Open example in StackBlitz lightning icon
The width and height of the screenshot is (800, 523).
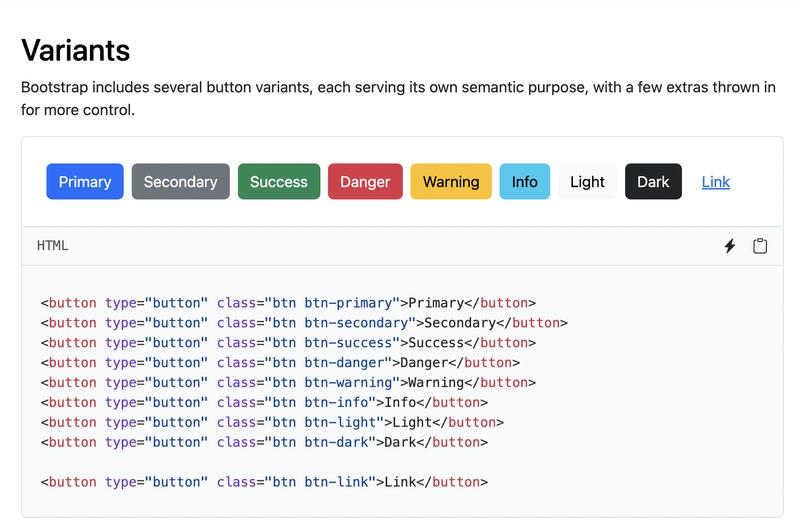click(730, 246)
